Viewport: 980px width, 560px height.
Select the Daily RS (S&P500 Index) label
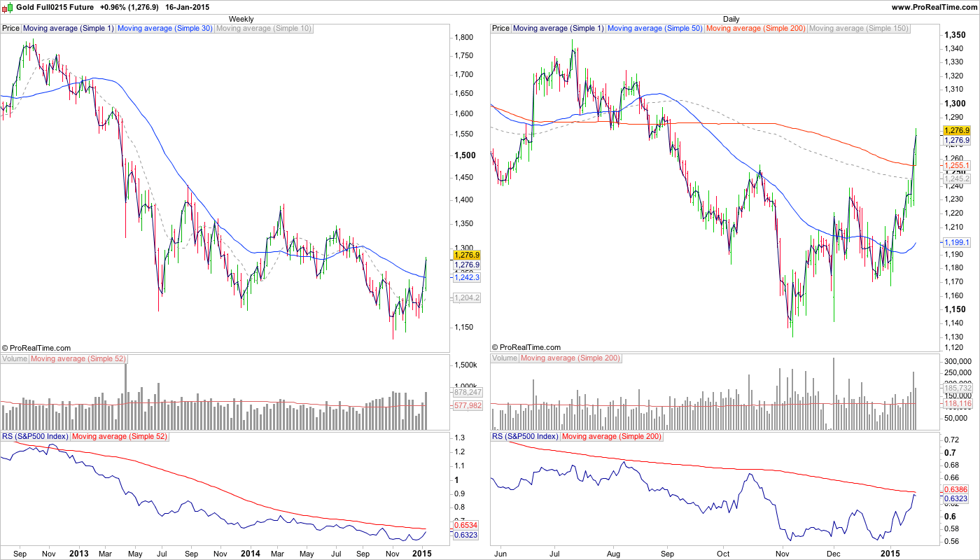pos(525,437)
